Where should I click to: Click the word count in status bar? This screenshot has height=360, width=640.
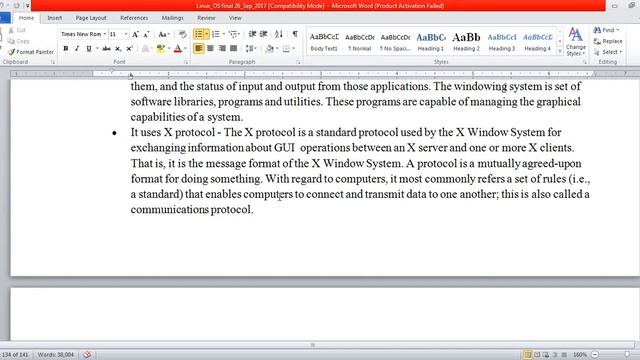click(x=56, y=355)
